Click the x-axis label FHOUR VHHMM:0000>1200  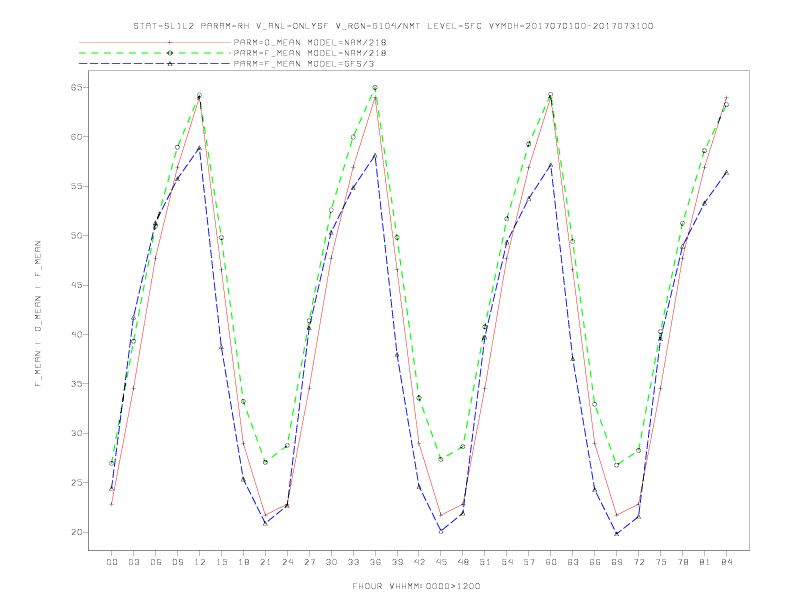[x=416, y=586]
